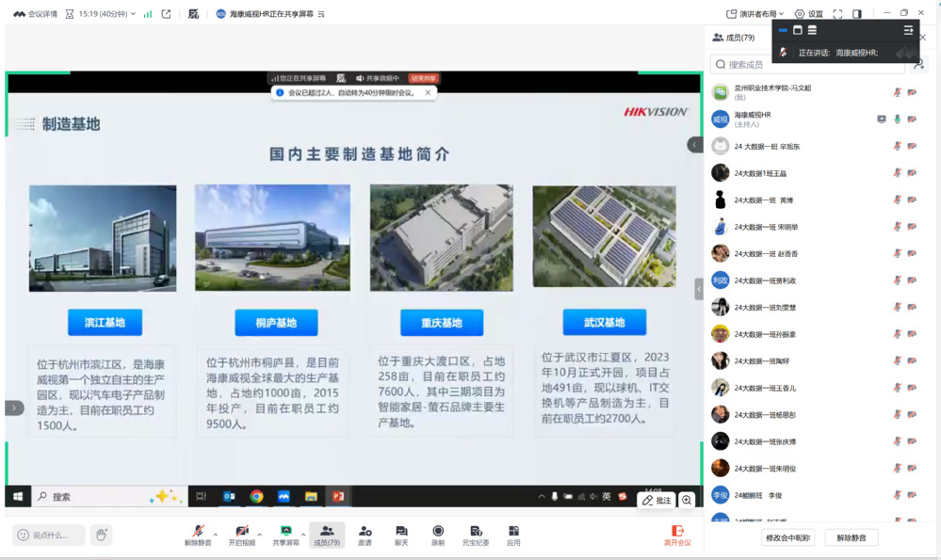Select member 24大数据一班王香儿
The image size is (941, 560).
click(x=816, y=388)
